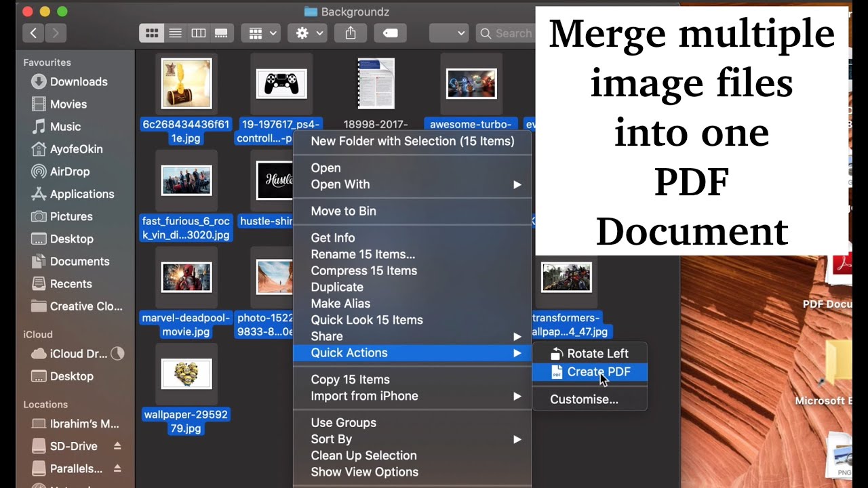Click the Search field
This screenshot has height=488, width=868.
505,33
